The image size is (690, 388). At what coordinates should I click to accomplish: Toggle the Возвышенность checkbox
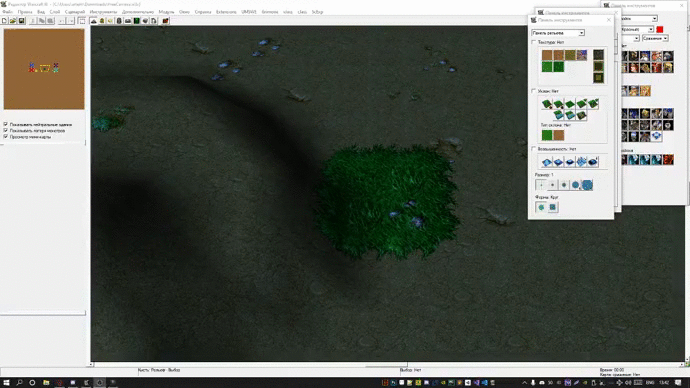click(534, 149)
